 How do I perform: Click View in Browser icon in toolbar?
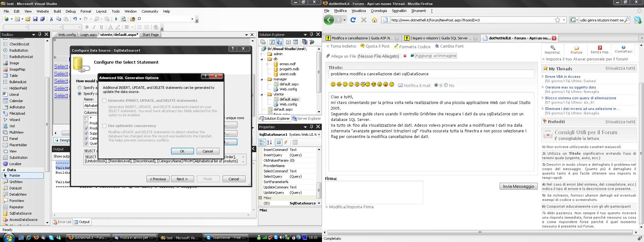pyautogui.click(x=124, y=19)
